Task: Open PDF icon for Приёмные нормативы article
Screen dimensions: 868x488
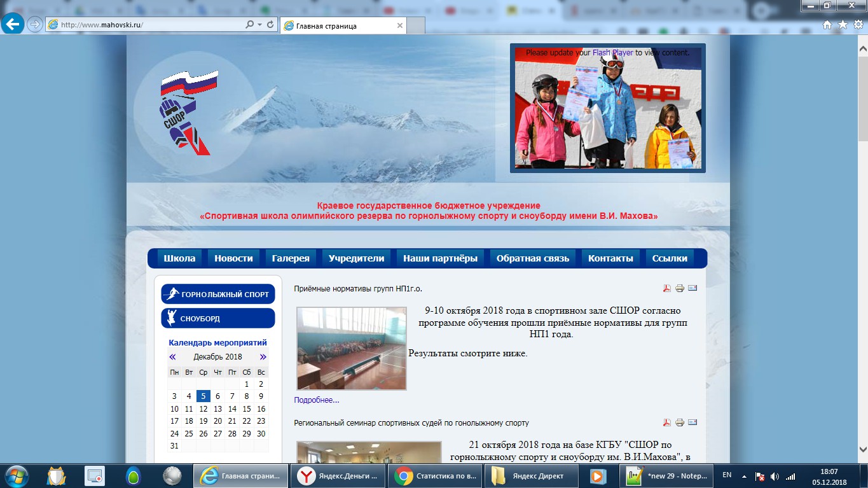Action: pos(667,288)
